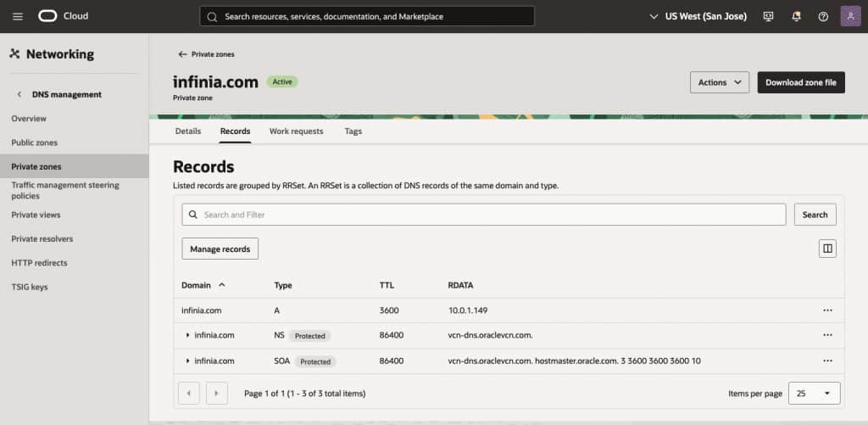This screenshot has height=425, width=868.
Task: Sort records by Domain column arrow
Action: coord(222,285)
